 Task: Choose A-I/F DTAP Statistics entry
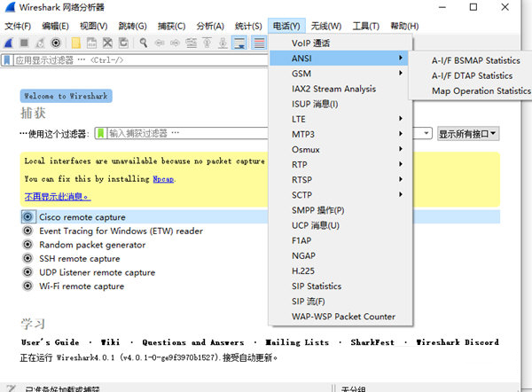click(472, 75)
